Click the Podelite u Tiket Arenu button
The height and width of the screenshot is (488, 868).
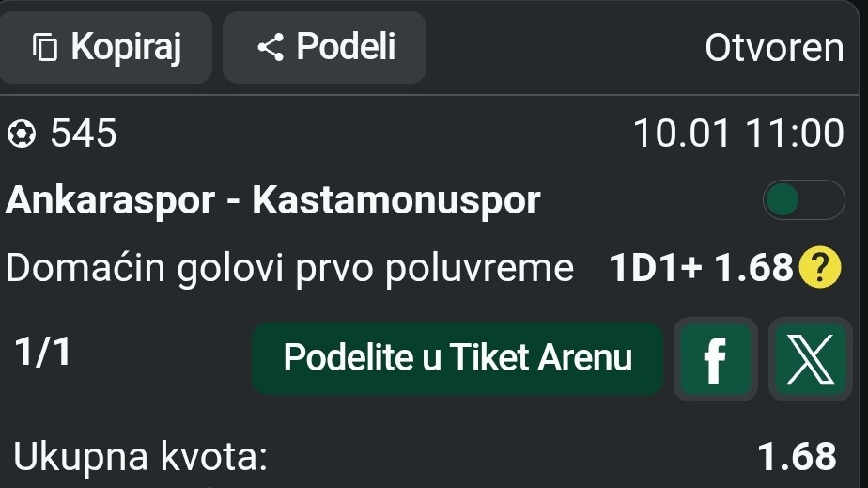tap(457, 358)
